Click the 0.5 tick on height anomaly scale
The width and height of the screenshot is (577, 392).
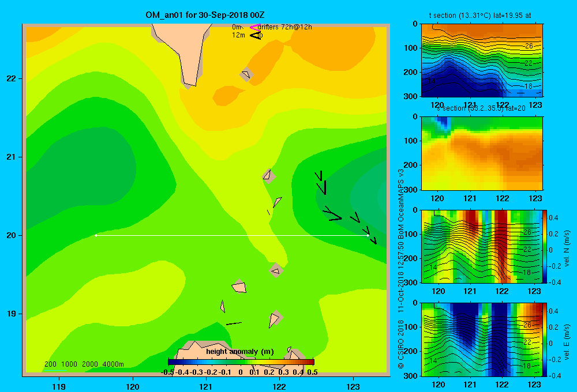point(312,372)
